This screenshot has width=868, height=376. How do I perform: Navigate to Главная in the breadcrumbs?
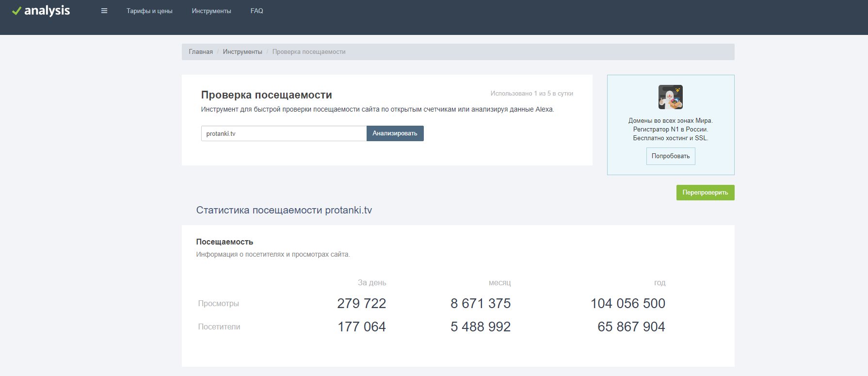click(201, 52)
